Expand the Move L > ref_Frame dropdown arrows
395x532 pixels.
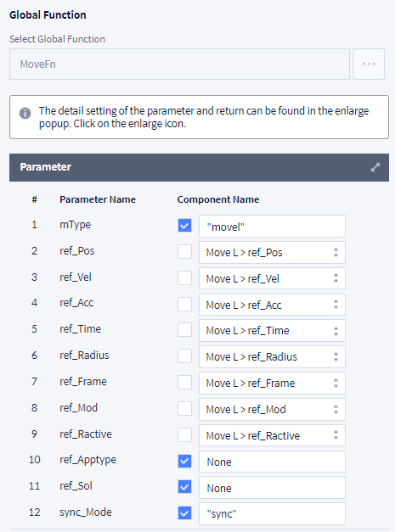336,383
